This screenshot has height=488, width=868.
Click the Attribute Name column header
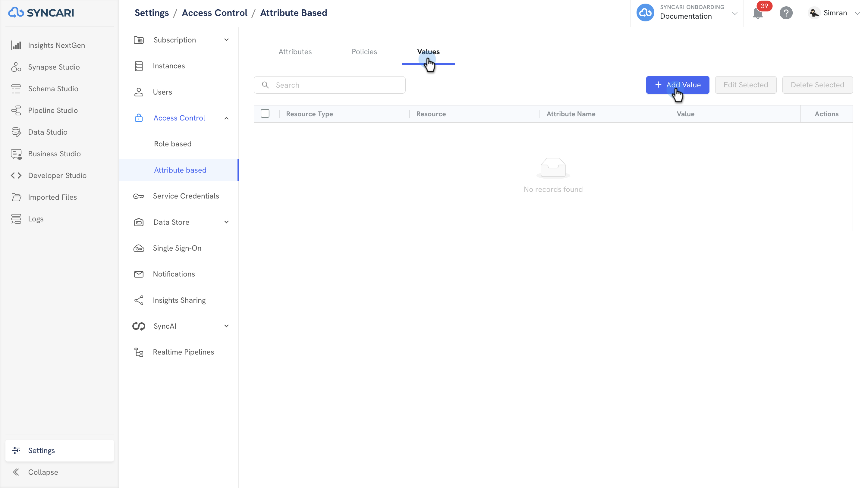click(x=571, y=114)
